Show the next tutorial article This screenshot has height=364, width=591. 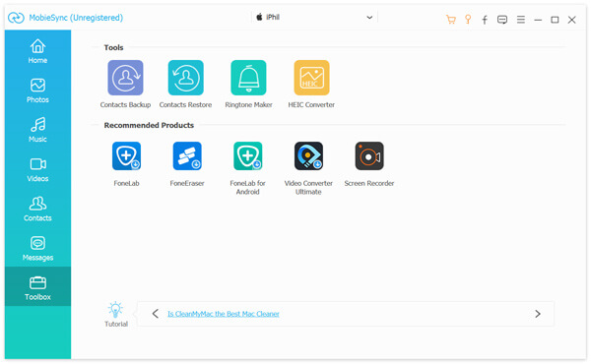(538, 314)
